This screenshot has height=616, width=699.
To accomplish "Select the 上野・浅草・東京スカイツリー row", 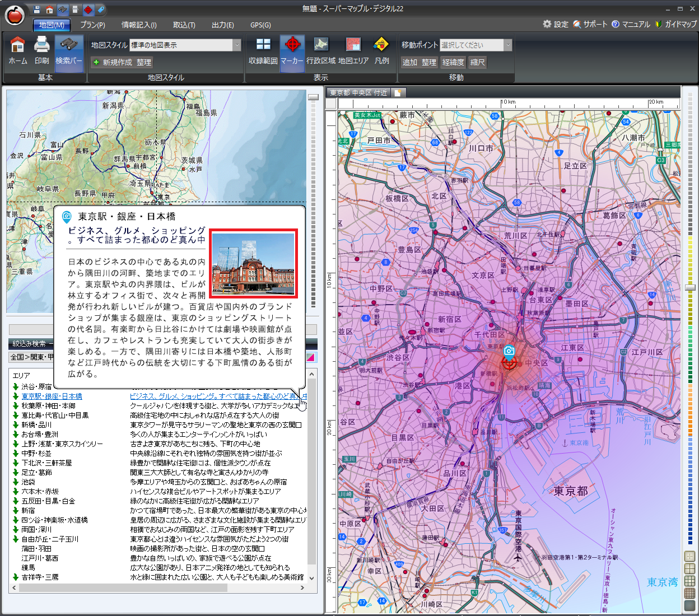I will (x=159, y=444).
